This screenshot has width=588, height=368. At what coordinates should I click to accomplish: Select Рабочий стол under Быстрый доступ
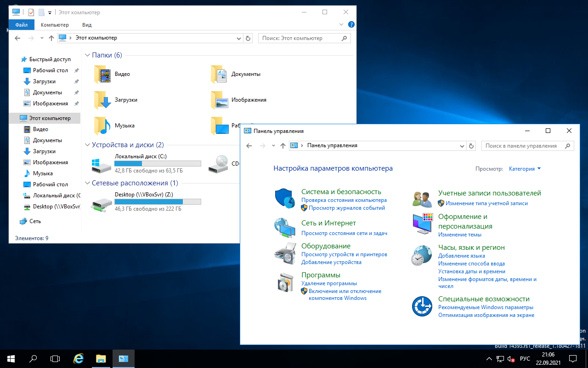(51, 70)
